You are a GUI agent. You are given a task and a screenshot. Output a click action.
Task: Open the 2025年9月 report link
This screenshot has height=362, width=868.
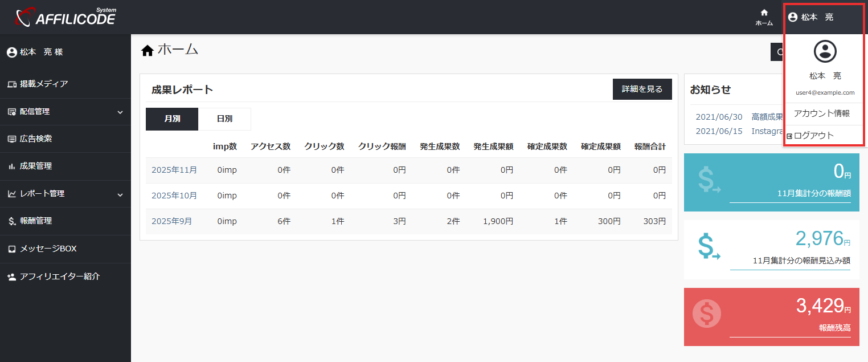[171, 221]
